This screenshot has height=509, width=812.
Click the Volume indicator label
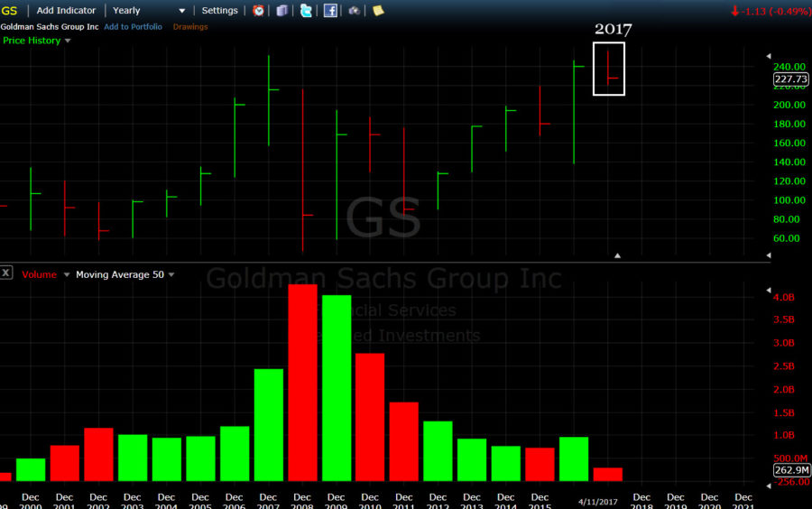coord(40,274)
